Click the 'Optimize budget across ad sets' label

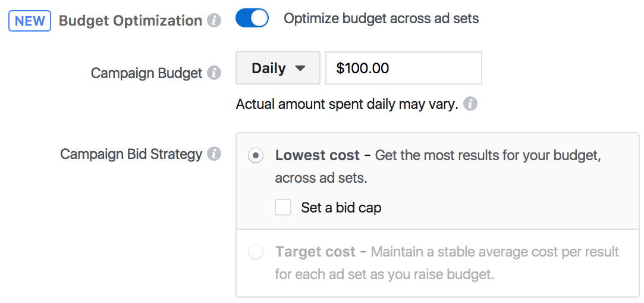[381, 18]
